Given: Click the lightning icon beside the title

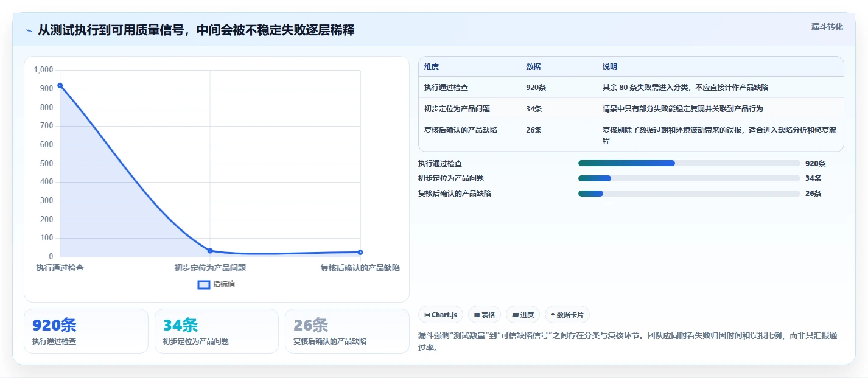Looking at the screenshot, I should click(x=29, y=30).
